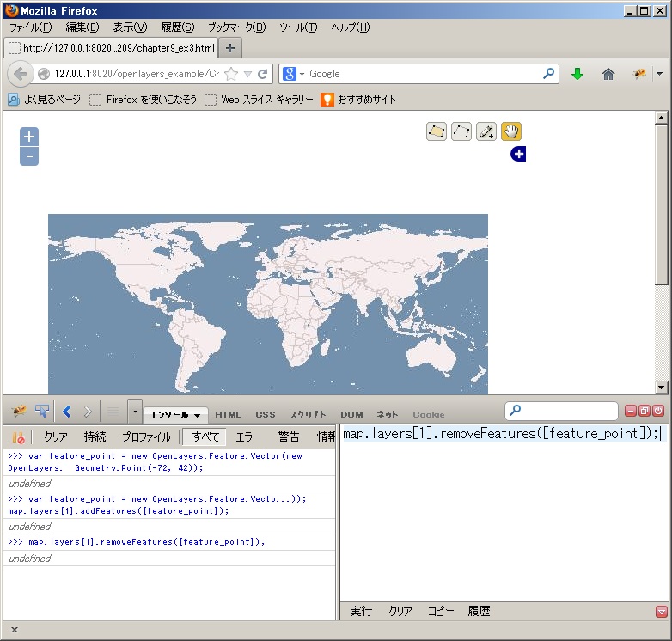The width and height of the screenshot is (672, 641).
Task: Click the map zoom out minus button
Action: click(29, 156)
